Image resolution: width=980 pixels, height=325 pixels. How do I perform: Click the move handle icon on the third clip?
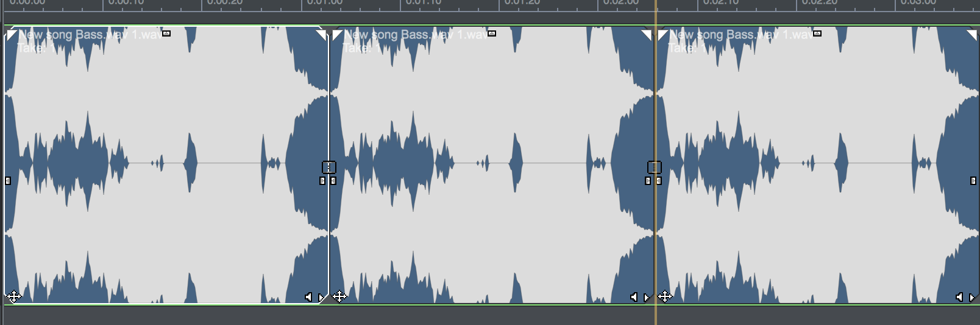665,297
